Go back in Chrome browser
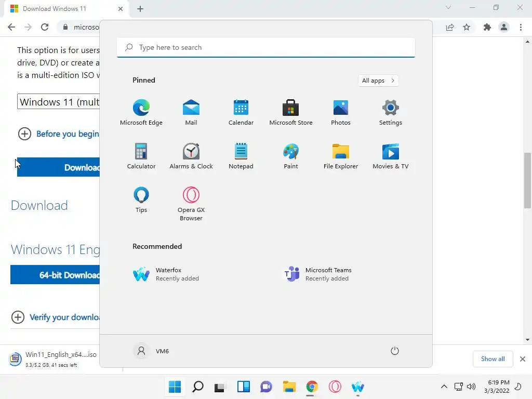Screen dimensions: 532x399 pos(11,27)
